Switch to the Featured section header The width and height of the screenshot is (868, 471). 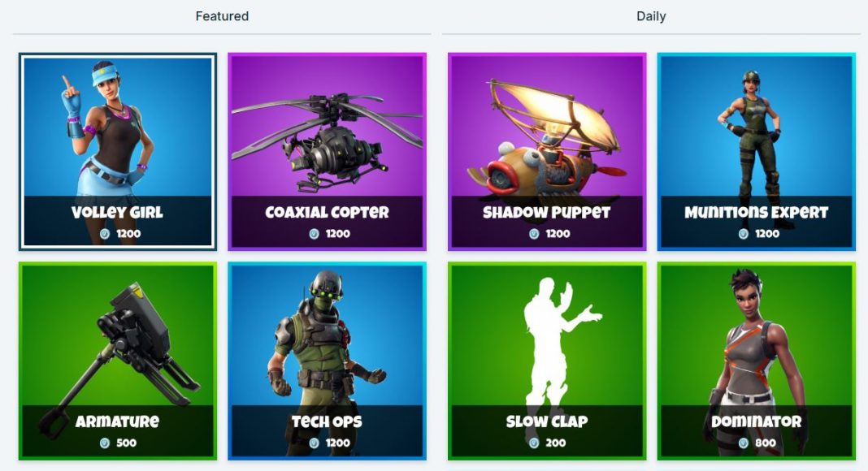click(x=222, y=16)
